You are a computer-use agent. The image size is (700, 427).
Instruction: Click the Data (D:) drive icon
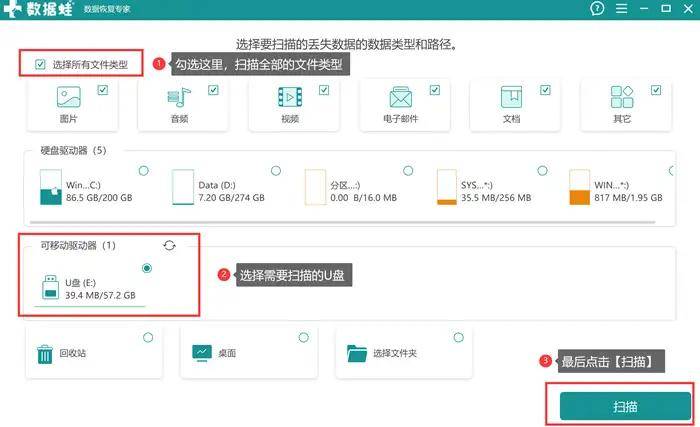[x=183, y=187]
